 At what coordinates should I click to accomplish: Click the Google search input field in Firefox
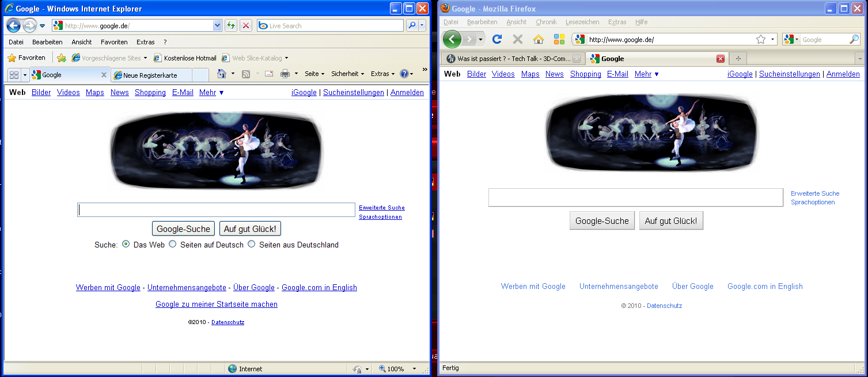[636, 197]
